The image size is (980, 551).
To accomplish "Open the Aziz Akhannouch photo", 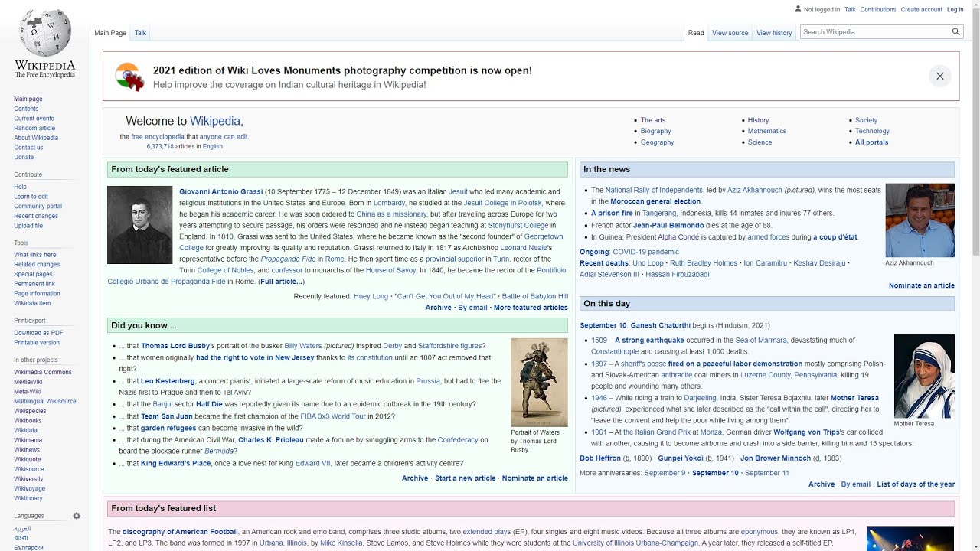I will coord(920,220).
